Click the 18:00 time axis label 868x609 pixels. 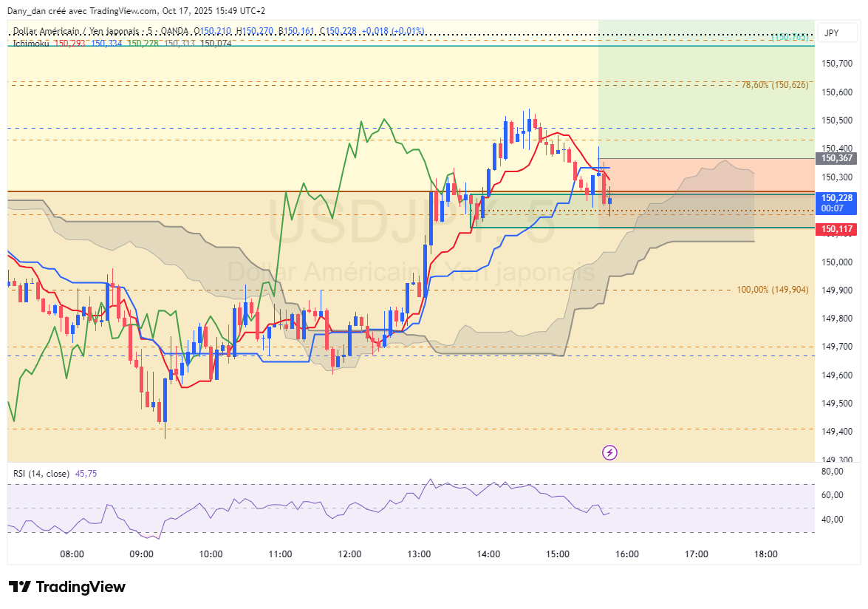click(x=766, y=555)
